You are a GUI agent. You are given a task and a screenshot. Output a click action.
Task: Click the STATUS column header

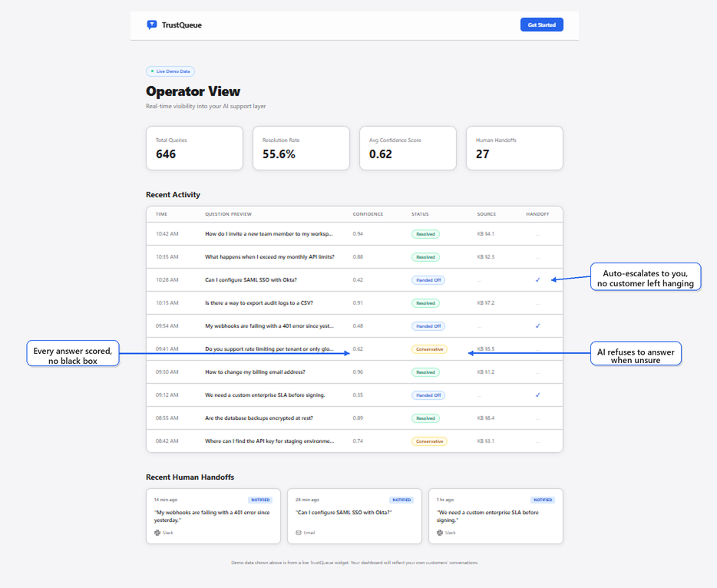[420, 214]
